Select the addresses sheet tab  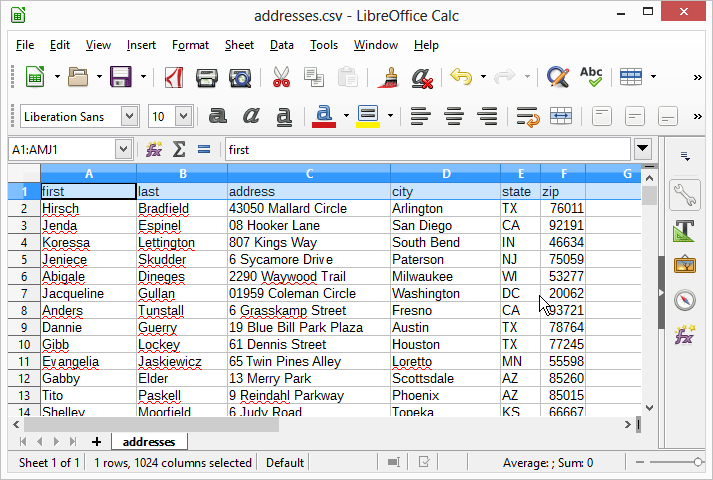(x=149, y=441)
